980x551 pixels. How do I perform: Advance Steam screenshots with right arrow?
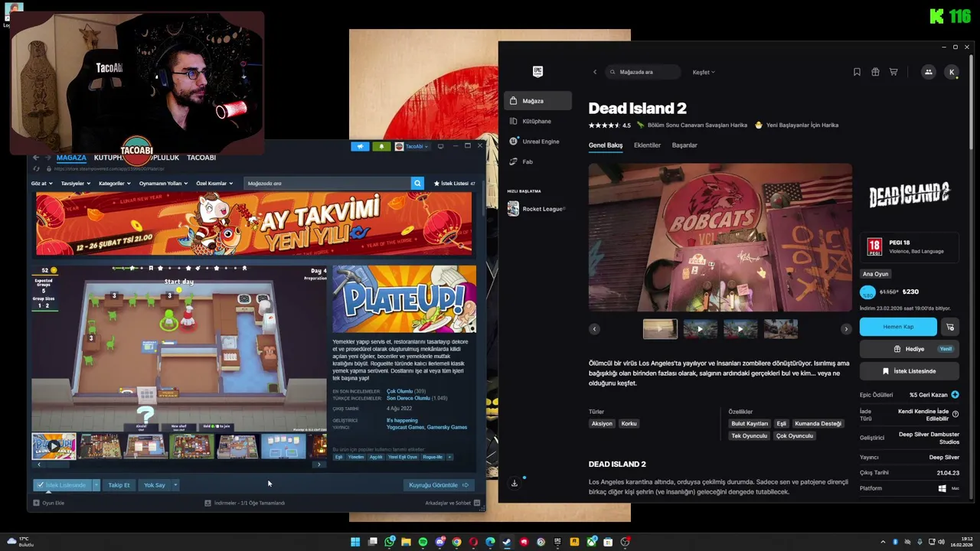tap(319, 465)
